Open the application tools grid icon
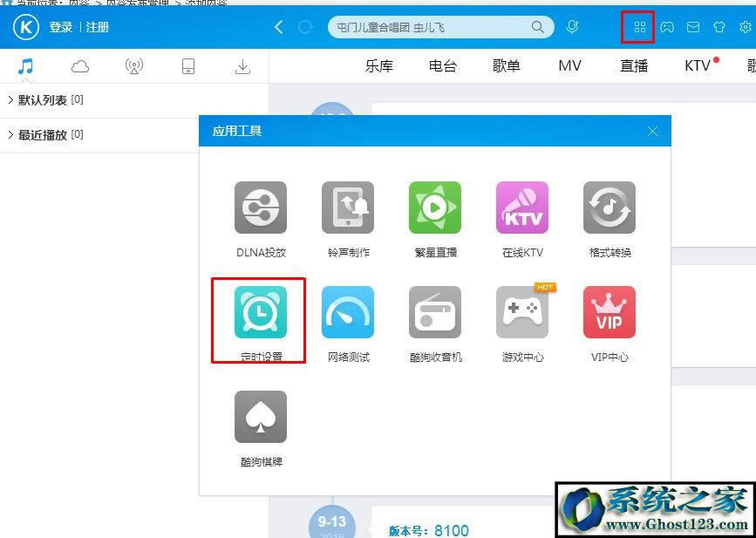This screenshot has height=538, width=756. (x=640, y=27)
